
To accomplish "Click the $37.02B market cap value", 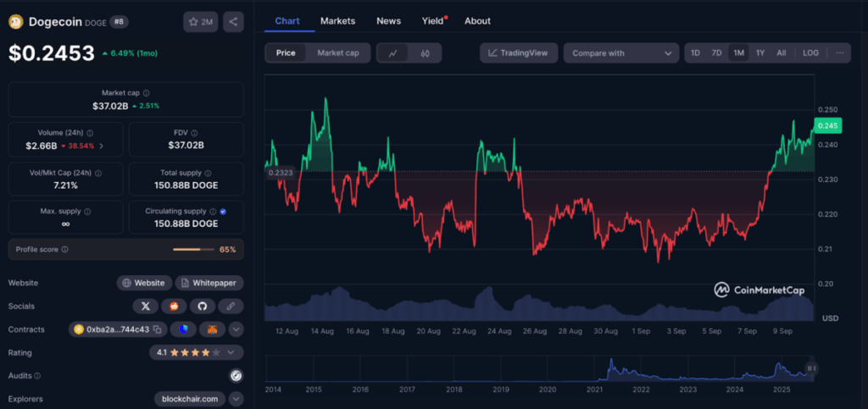I will coord(110,106).
